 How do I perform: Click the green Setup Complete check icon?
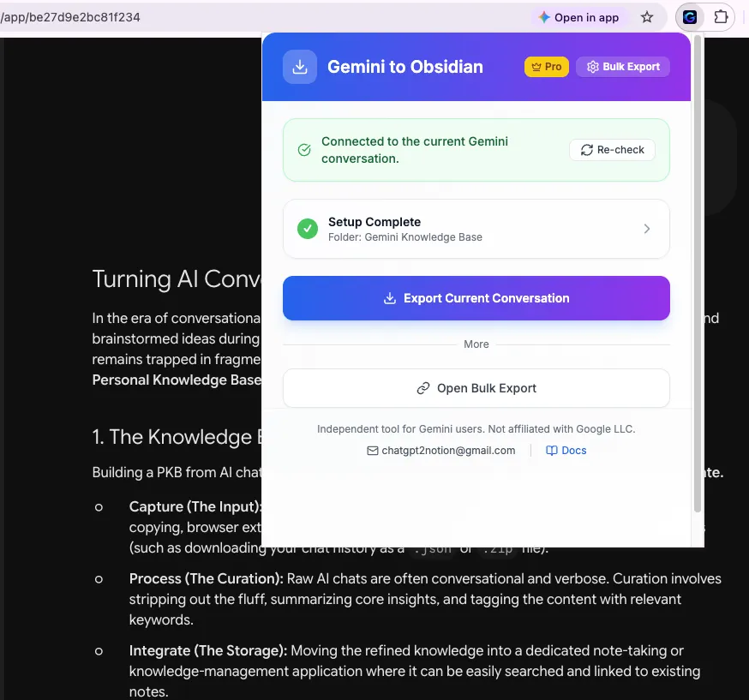point(308,229)
